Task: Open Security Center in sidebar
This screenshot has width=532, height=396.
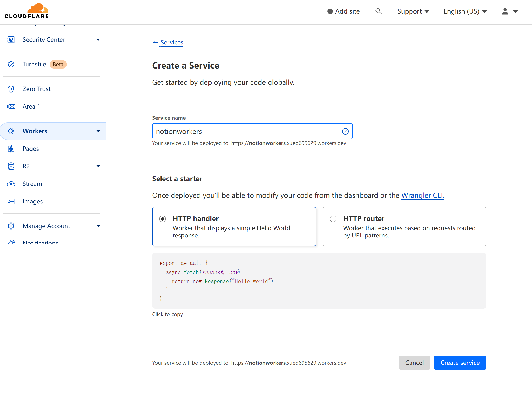Action: (x=44, y=39)
